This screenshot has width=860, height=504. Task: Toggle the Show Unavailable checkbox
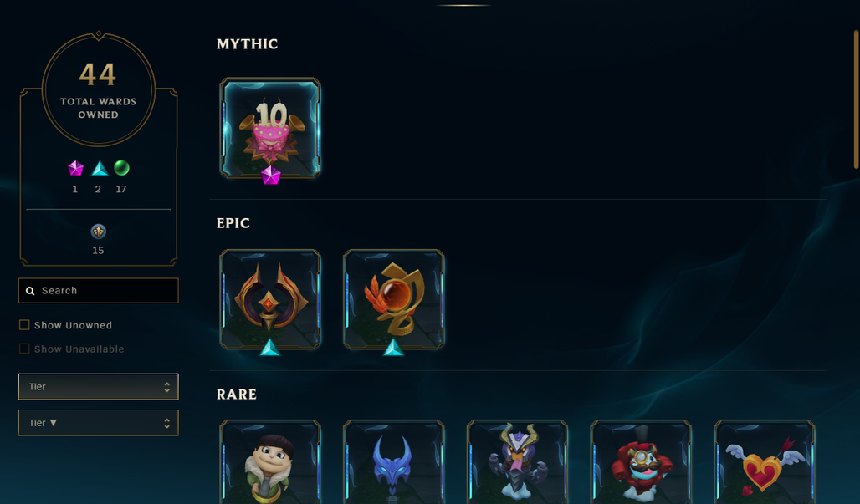(24, 349)
